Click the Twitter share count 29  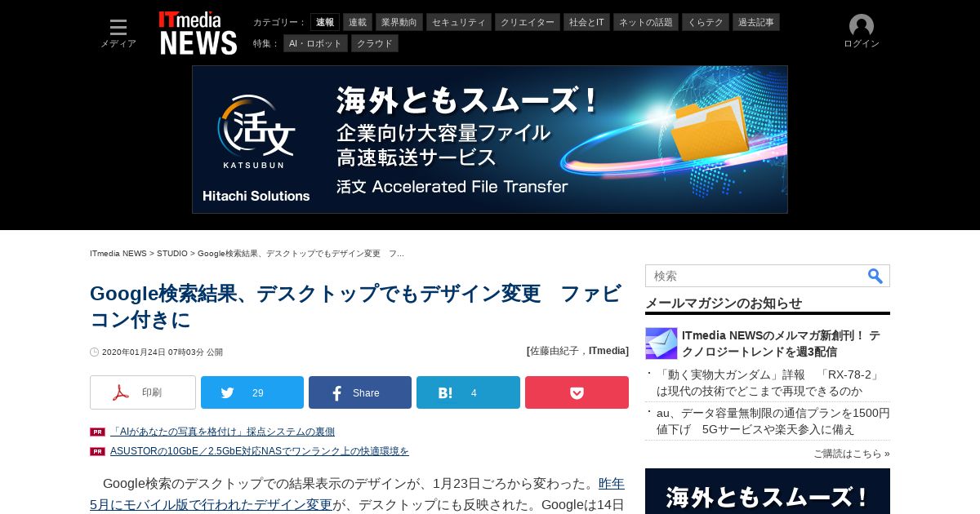click(x=258, y=393)
